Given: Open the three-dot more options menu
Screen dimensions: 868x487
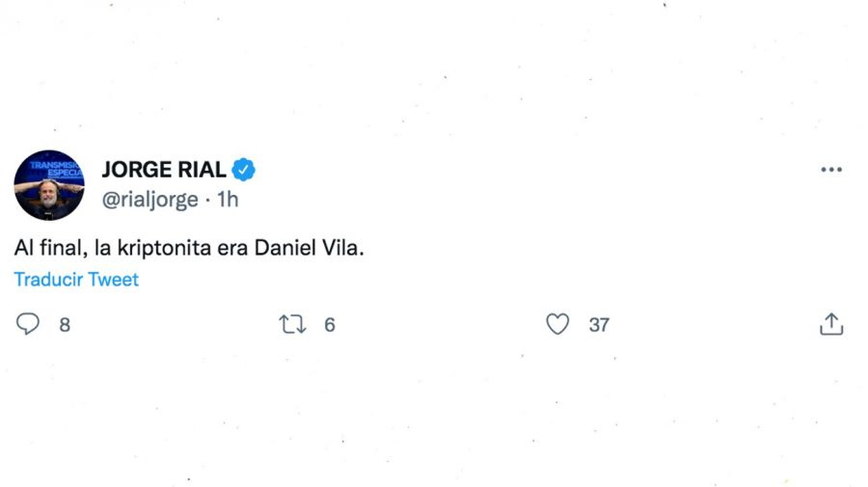Looking at the screenshot, I should [x=831, y=170].
